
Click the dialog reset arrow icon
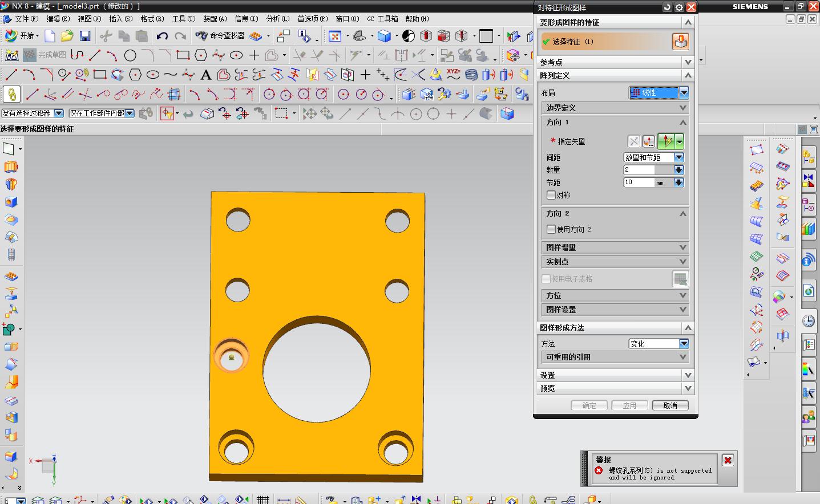[x=667, y=7]
